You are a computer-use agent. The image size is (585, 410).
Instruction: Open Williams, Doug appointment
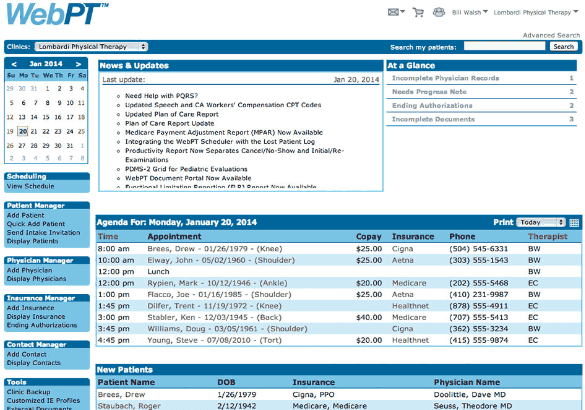tap(227, 329)
